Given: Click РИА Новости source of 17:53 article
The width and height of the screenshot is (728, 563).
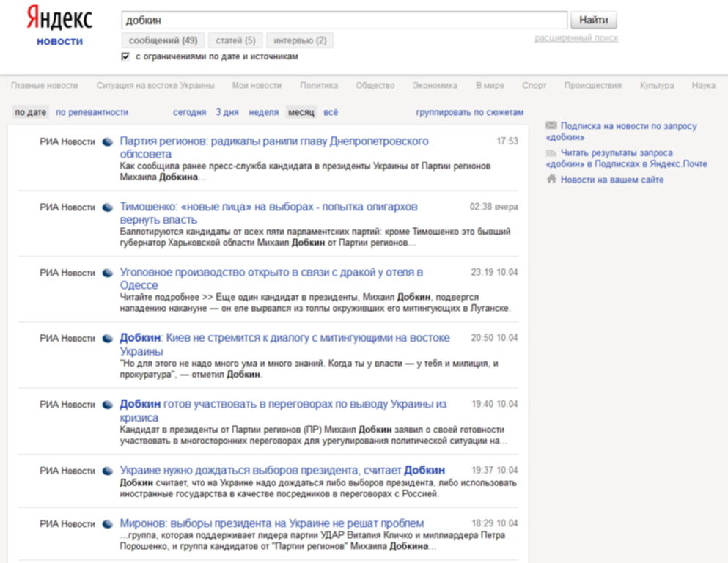Looking at the screenshot, I should 67,142.
